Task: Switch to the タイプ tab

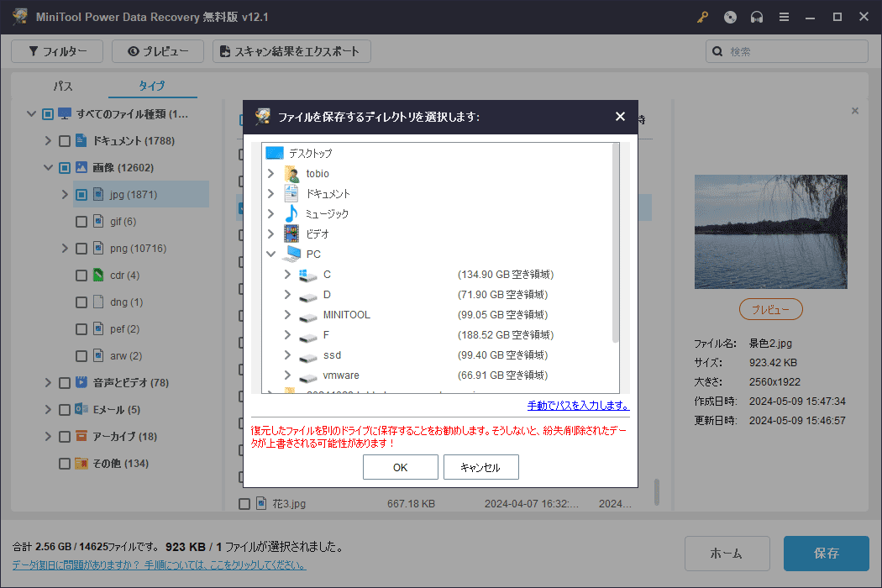Action: tap(152, 86)
